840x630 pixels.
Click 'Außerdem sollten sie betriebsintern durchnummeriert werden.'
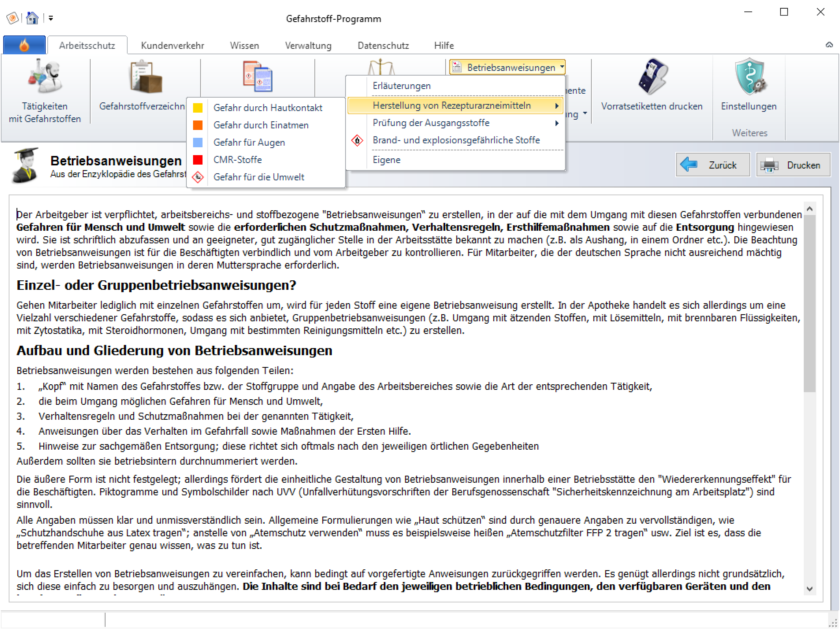tap(157, 461)
